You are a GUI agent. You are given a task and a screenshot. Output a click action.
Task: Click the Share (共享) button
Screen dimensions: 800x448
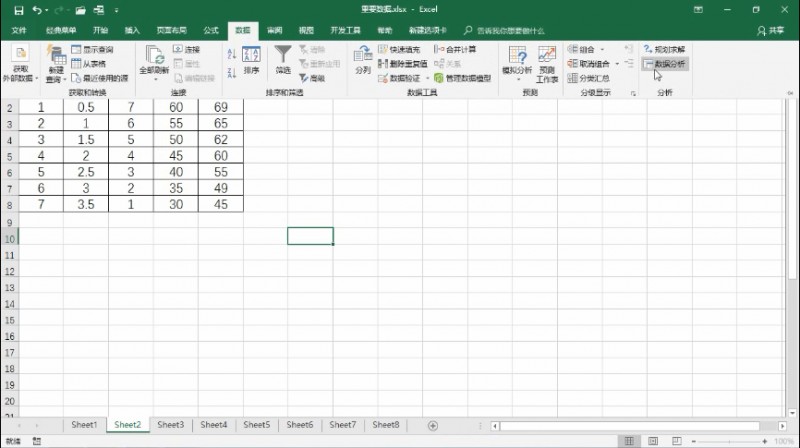pyautogui.click(x=771, y=31)
